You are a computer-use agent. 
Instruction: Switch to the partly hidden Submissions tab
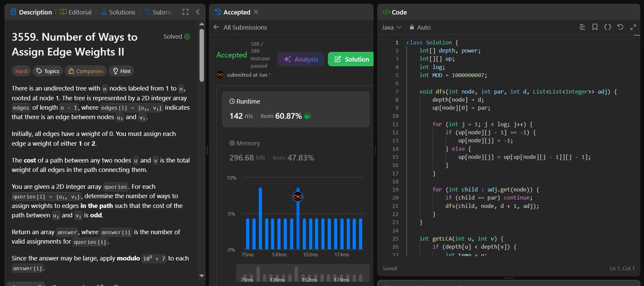(x=158, y=12)
